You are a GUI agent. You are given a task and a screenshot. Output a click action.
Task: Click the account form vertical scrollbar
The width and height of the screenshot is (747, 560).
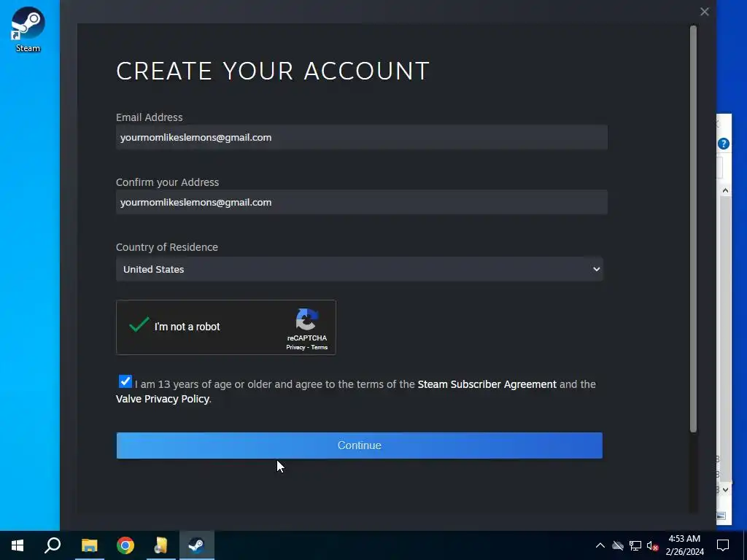(x=693, y=228)
